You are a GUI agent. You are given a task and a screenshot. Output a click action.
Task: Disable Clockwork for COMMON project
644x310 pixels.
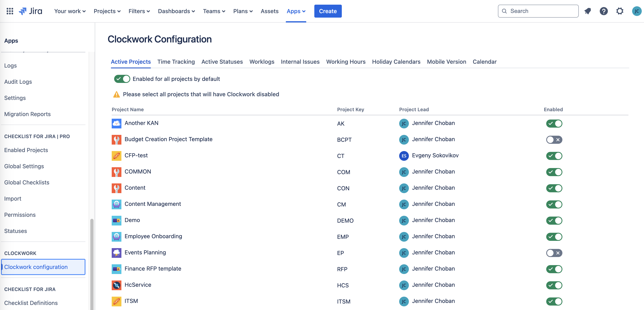[x=554, y=172]
